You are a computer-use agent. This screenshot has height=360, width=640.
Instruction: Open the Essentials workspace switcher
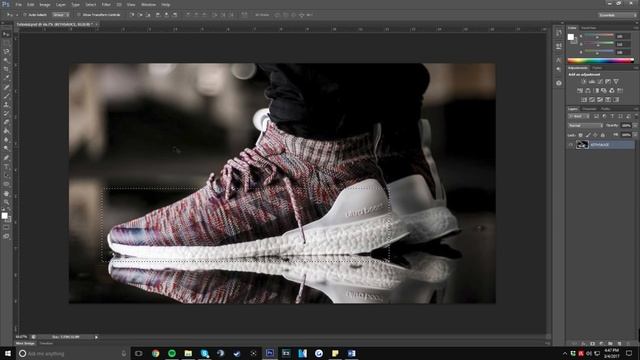pyautogui.click(x=618, y=15)
